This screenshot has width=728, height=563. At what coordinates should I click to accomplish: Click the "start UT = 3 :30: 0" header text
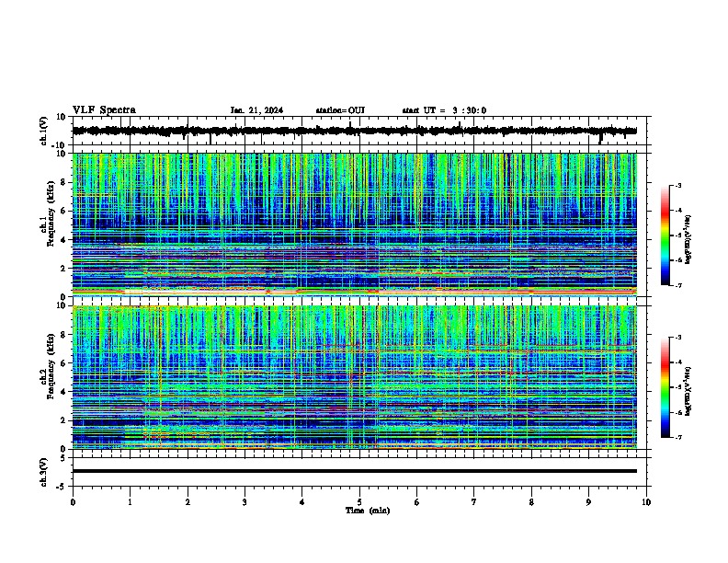(x=444, y=110)
